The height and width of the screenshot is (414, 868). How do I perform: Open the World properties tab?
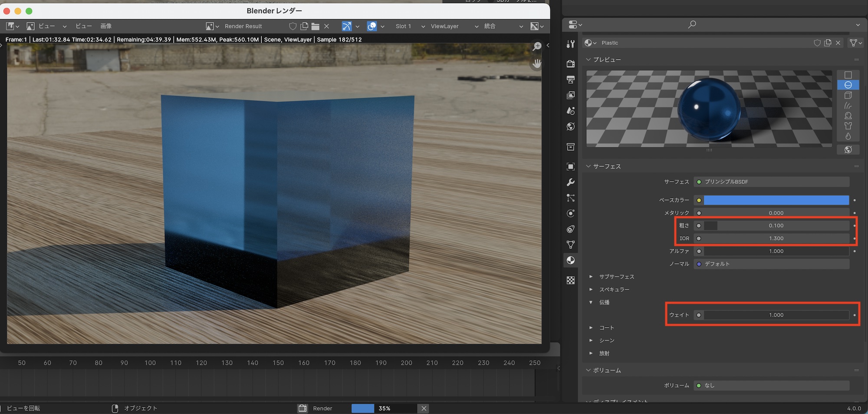coord(571,126)
